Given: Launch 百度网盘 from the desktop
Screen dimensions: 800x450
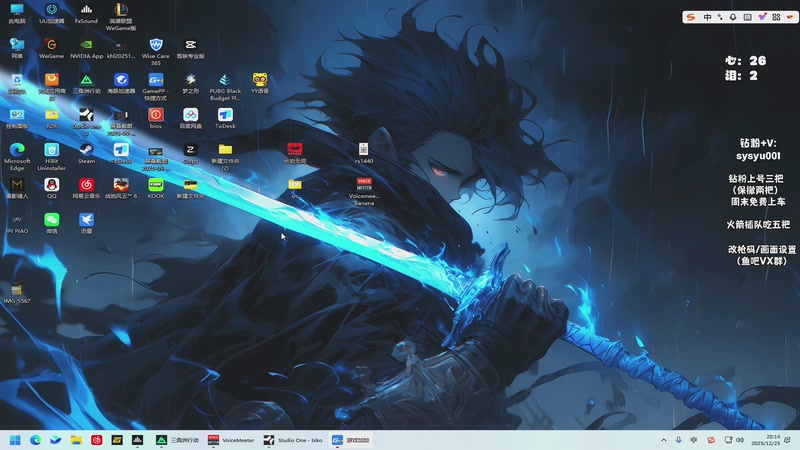Looking at the screenshot, I should 190,118.
